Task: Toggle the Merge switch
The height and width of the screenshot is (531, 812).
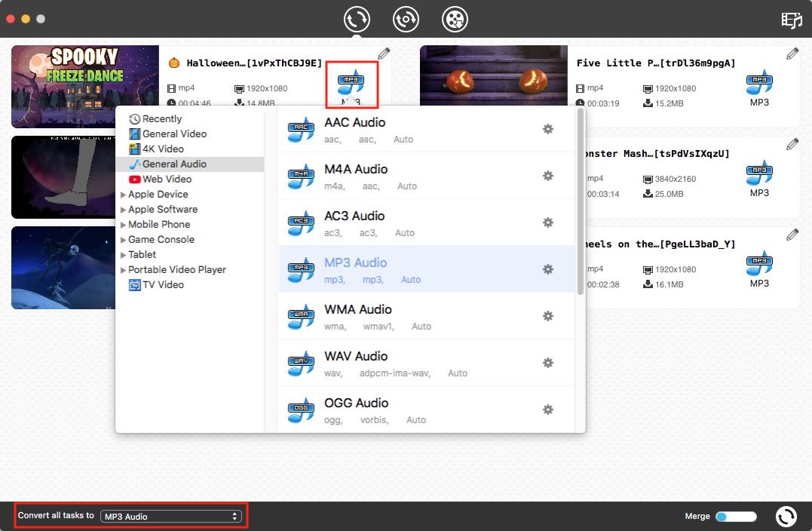Action: coord(735,517)
